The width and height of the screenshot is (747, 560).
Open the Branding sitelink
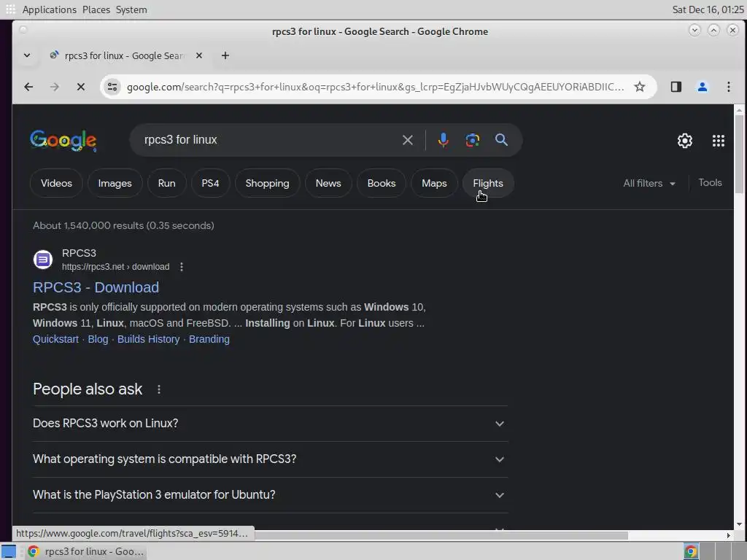coord(209,339)
